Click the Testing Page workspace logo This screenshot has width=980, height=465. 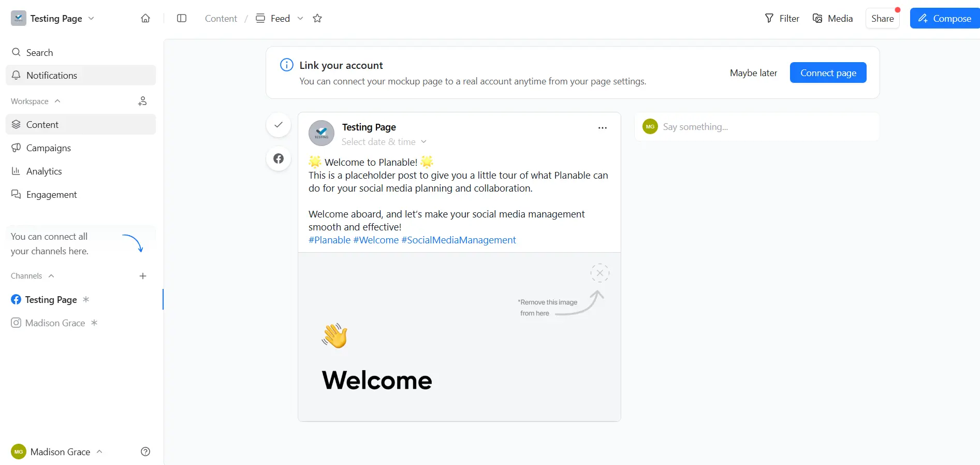point(19,18)
